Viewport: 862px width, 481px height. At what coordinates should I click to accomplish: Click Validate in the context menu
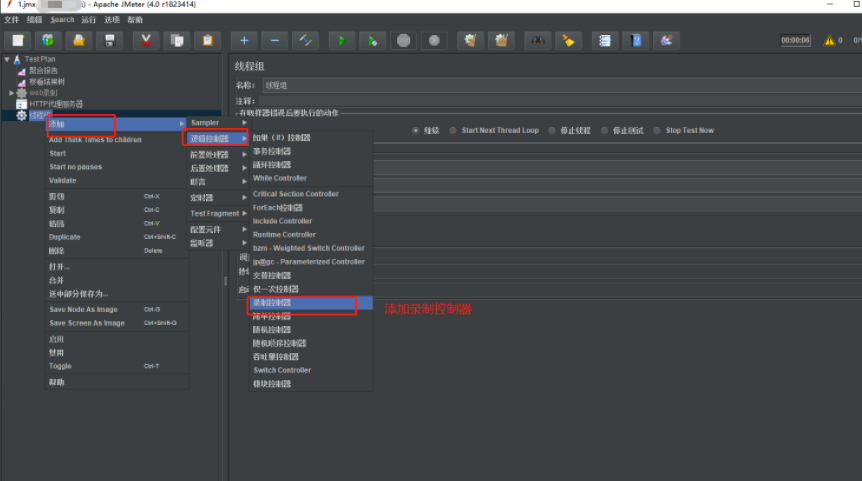coord(116,180)
